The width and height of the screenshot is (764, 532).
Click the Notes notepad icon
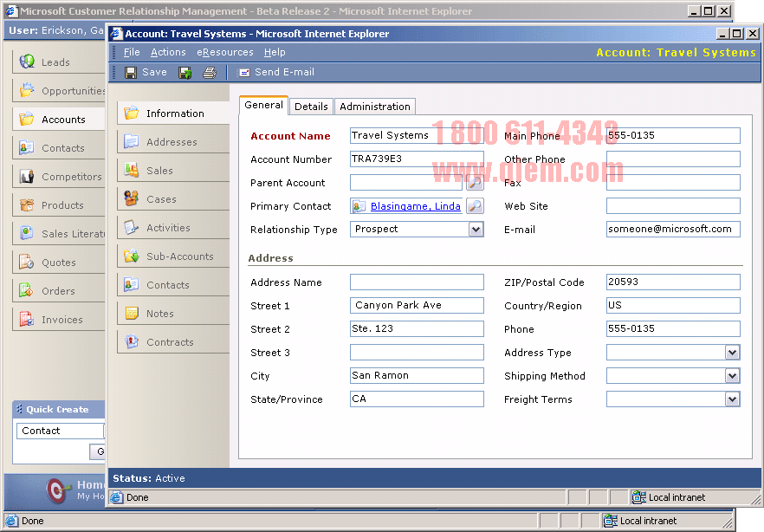pyautogui.click(x=131, y=314)
